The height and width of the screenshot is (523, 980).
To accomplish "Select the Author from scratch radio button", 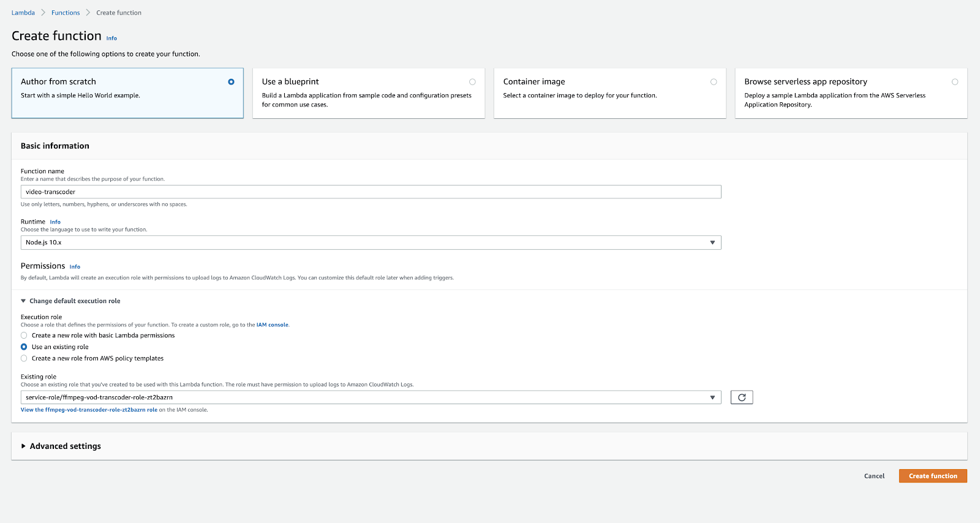I will tap(231, 82).
